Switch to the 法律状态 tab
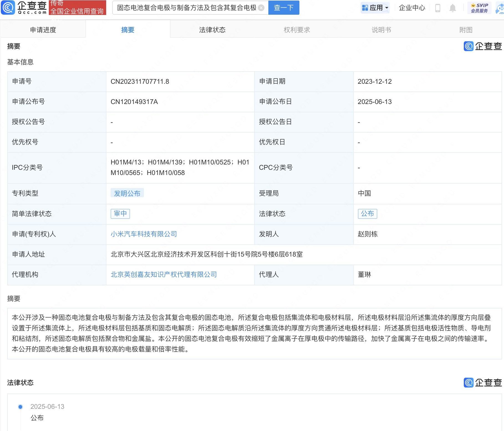 pos(212,30)
